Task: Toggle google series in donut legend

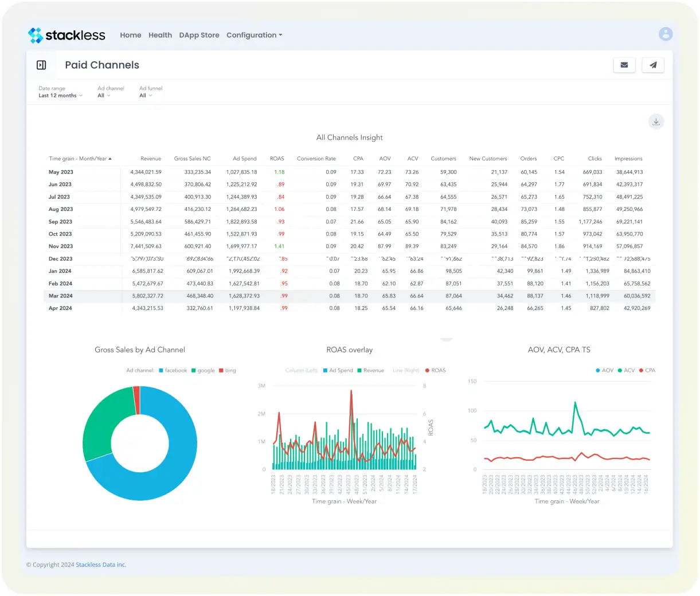Action: (203, 371)
